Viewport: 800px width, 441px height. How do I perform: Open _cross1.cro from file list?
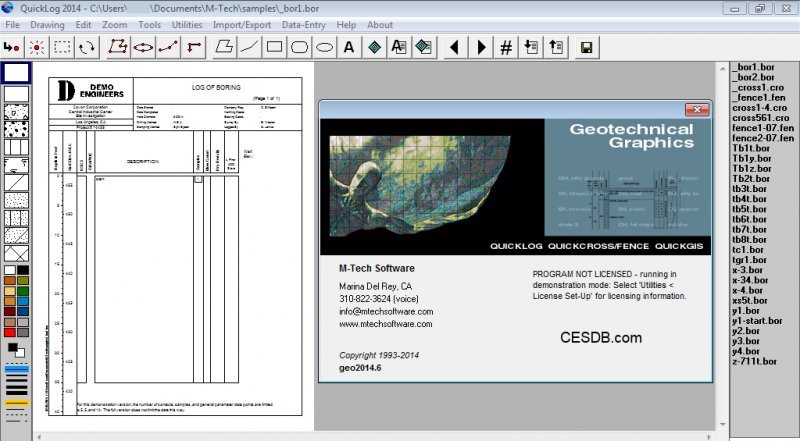click(x=758, y=87)
